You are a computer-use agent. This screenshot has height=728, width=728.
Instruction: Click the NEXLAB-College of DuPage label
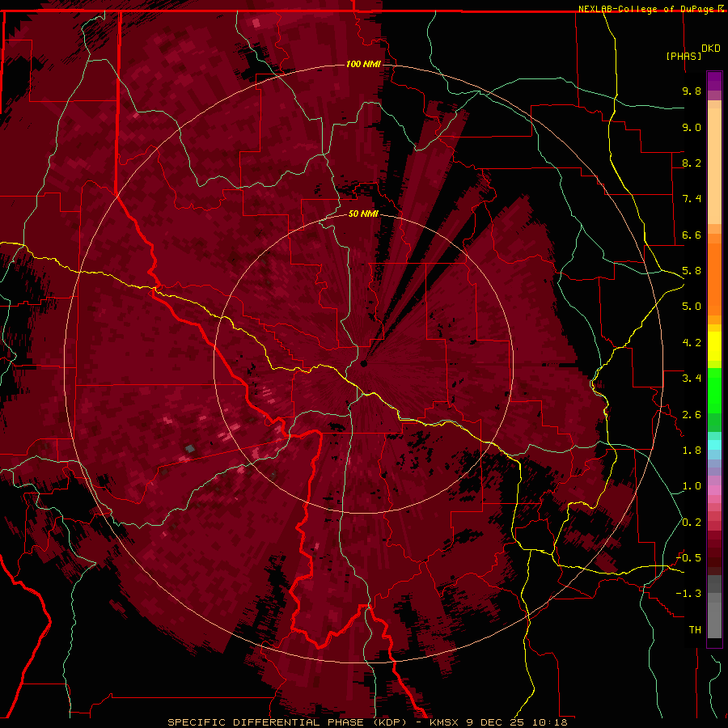coord(648,9)
